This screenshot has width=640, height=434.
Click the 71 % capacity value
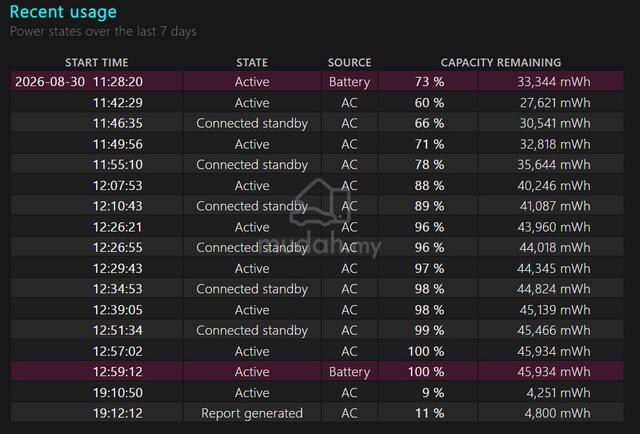tap(429, 144)
